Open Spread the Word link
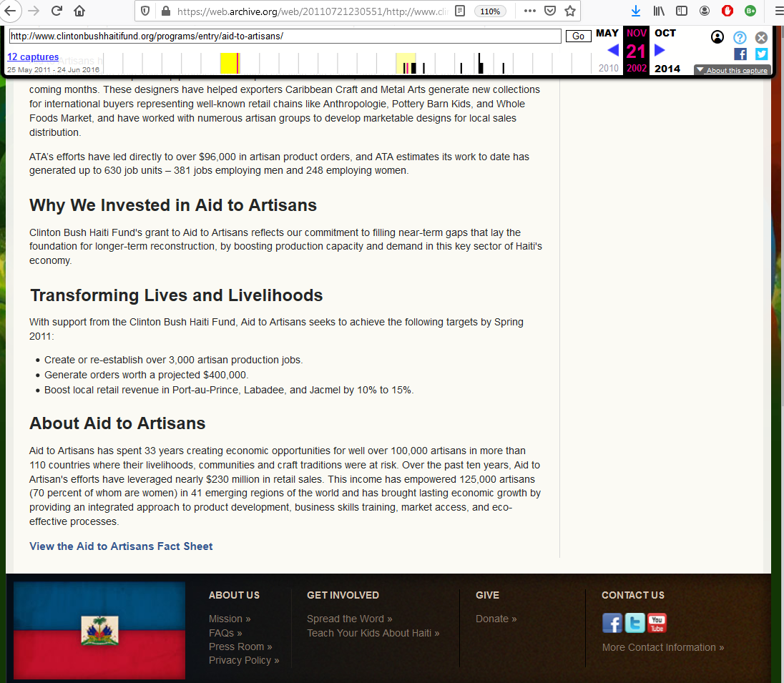 [x=350, y=619]
